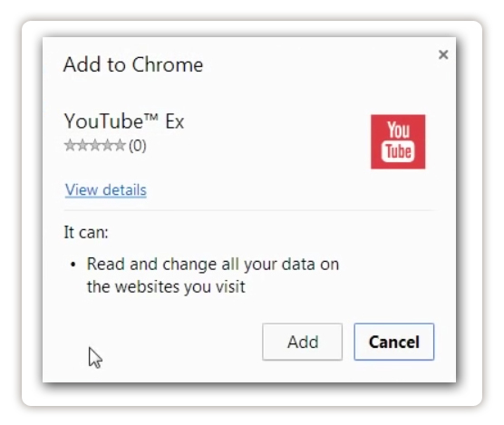Click the red YouTube logo icon
The width and height of the screenshot is (504, 425).
398,141
